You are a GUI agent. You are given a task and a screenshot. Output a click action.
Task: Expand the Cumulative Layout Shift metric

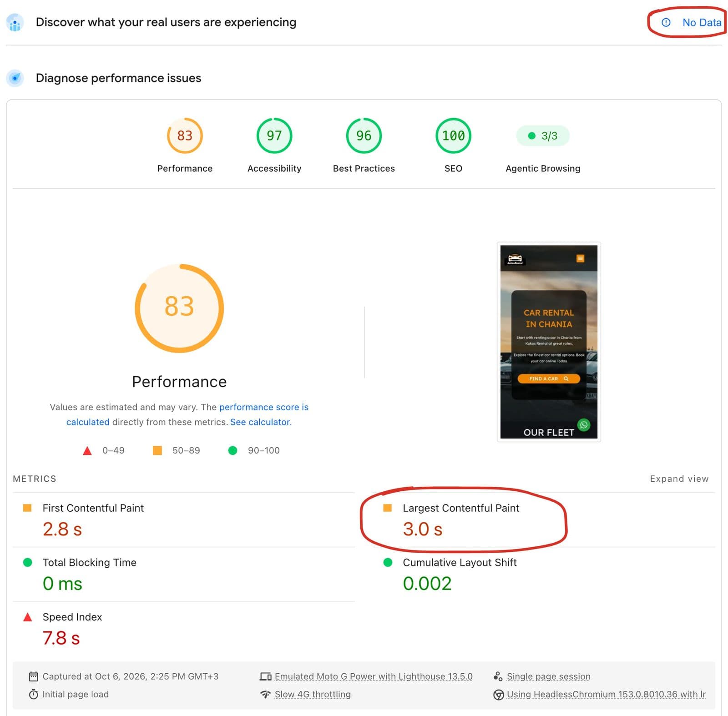pos(544,574)
